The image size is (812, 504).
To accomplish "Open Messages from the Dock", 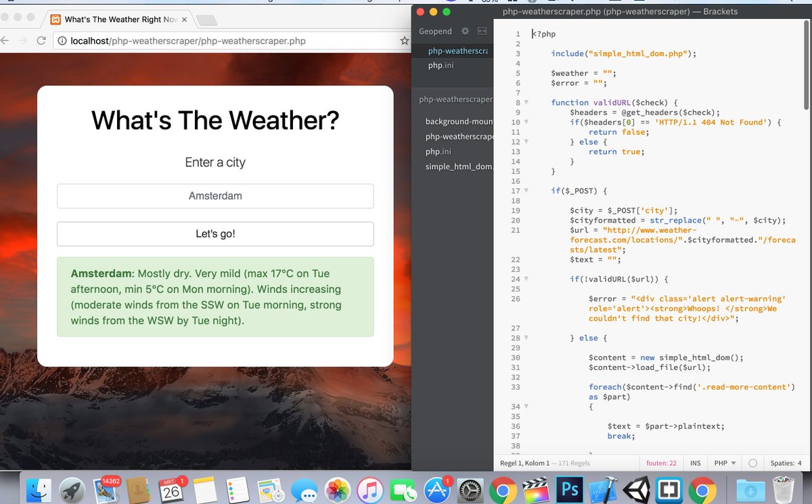I will [304, 490].
